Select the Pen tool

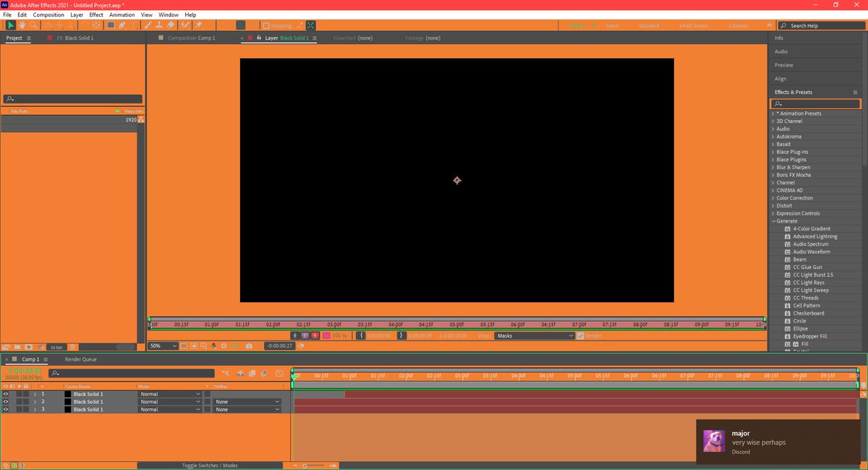pyautogui.click(x=122, y=25)
